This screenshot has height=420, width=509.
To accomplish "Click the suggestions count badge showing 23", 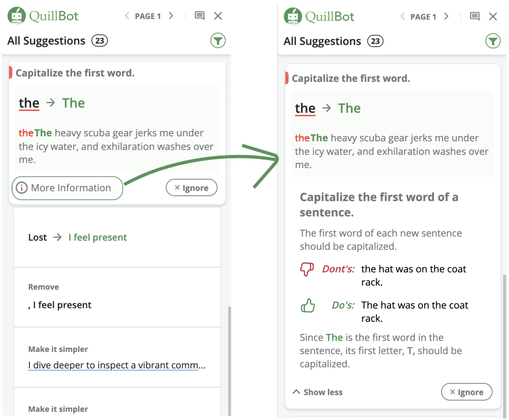I will click(x=99, y=41).
